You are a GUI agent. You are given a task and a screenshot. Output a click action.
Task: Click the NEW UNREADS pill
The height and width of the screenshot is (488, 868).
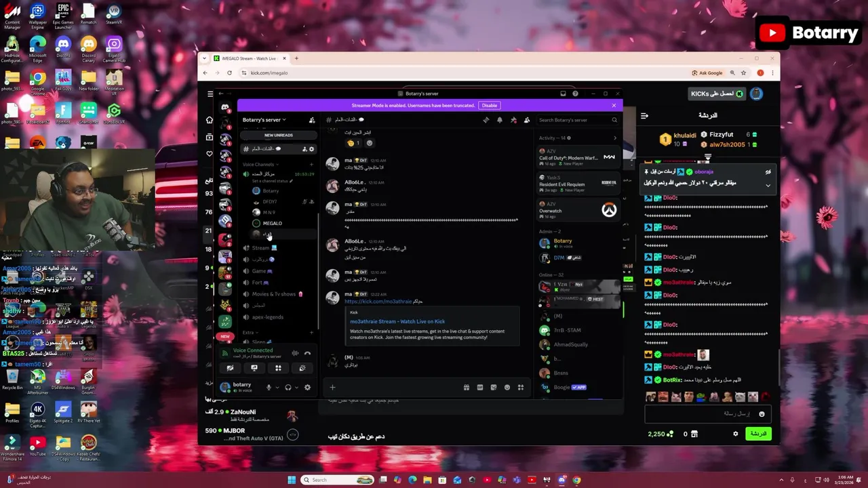click(278, 135)
